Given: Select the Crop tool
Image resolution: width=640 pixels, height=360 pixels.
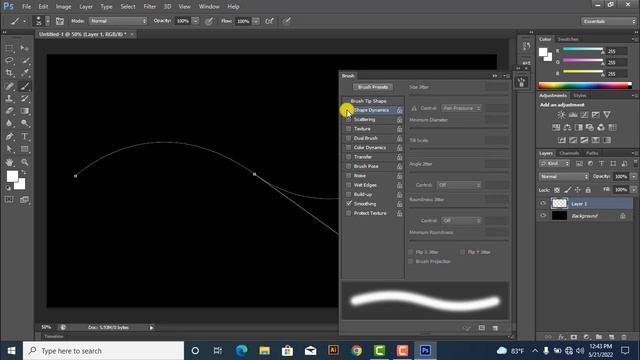Looking at the screenshot, I should coord(9,73).
